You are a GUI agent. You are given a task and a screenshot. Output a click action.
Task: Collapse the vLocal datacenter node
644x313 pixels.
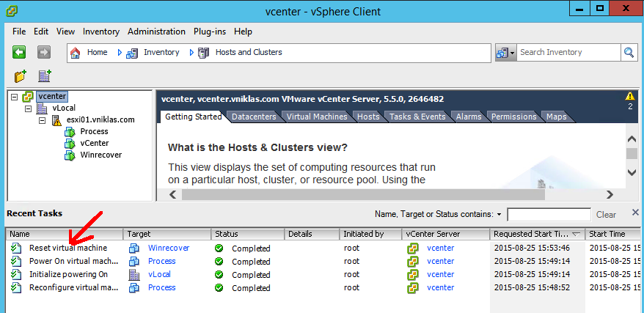(29, 108)
